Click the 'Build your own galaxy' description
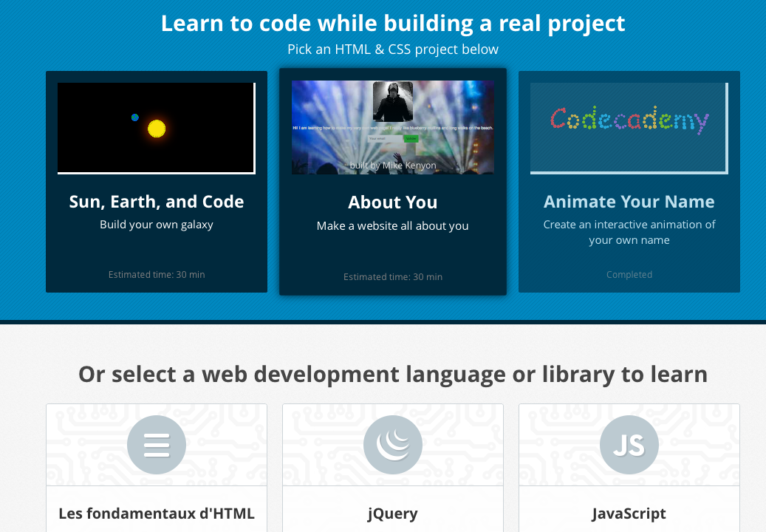The height and width of the screenshot is (532, 766). pyautogui.click(x=157, y=225)
